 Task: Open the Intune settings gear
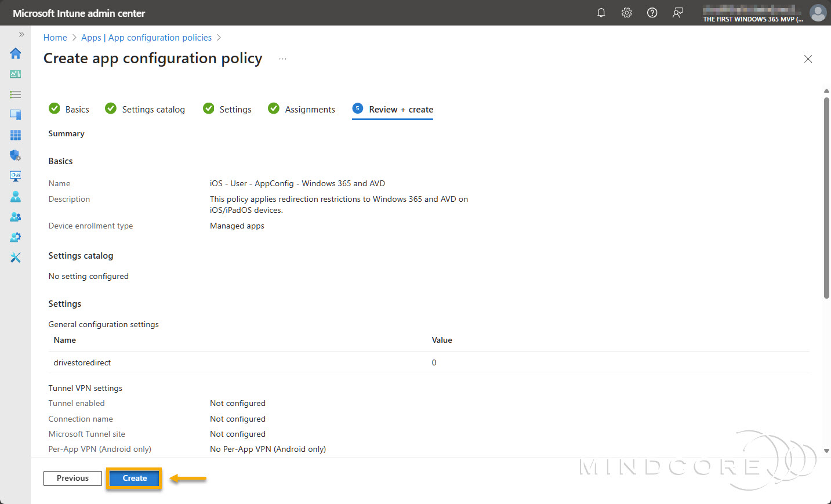626,12
